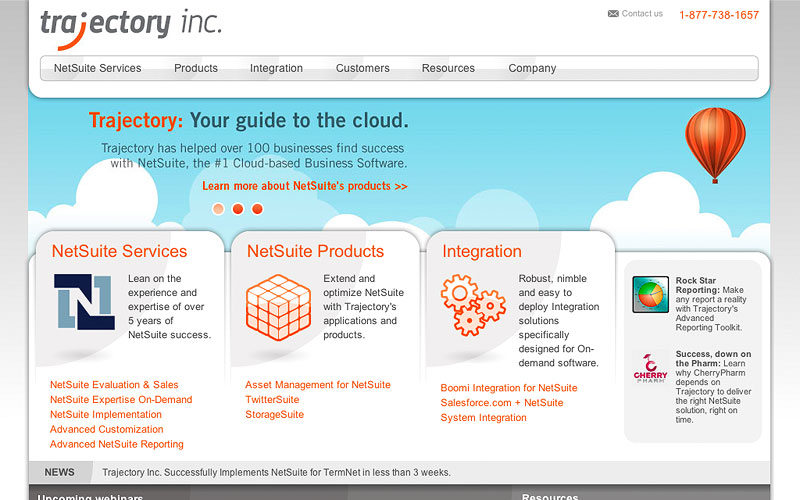This screenshot has width=800, height=500.
Task: Open the NetSuite Services menu
Action: [x=97, y=68]
